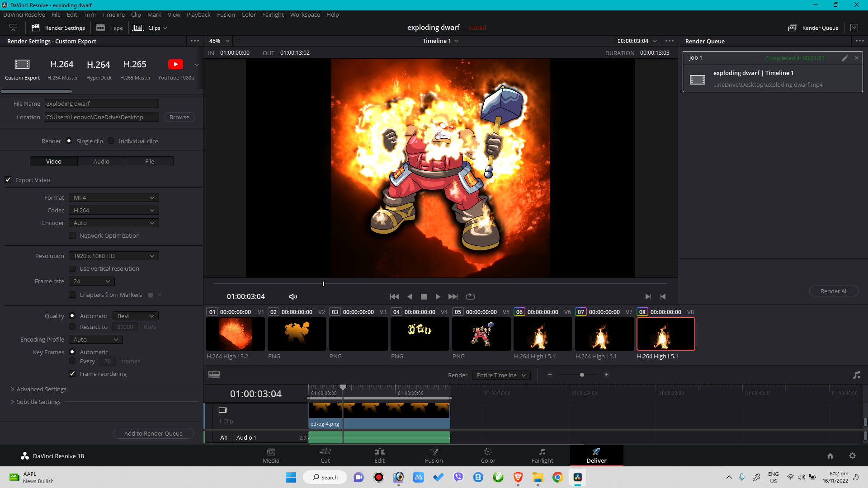Screen dimensions: 868x488
Task: Jump to first frame in viewer
Action: [395, 296]
